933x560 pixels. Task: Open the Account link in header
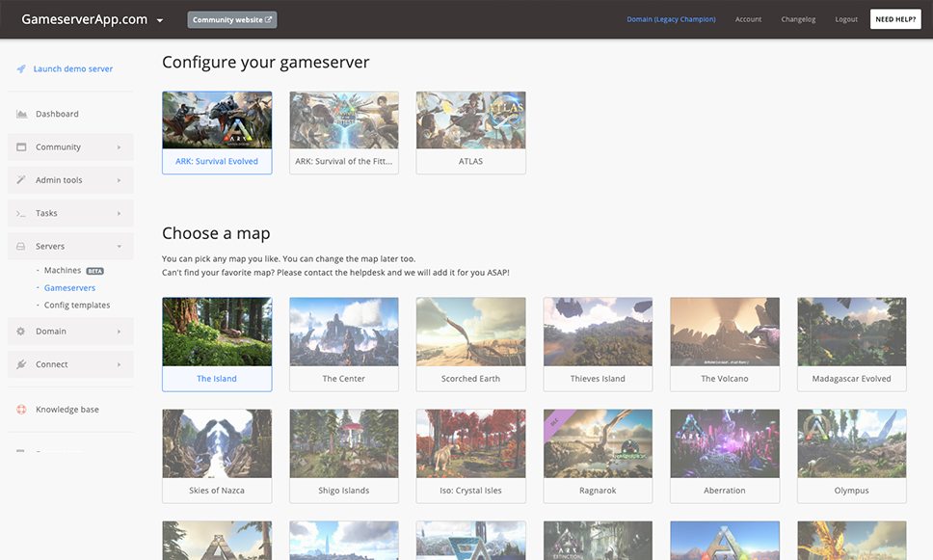click(x=748, y=19)
